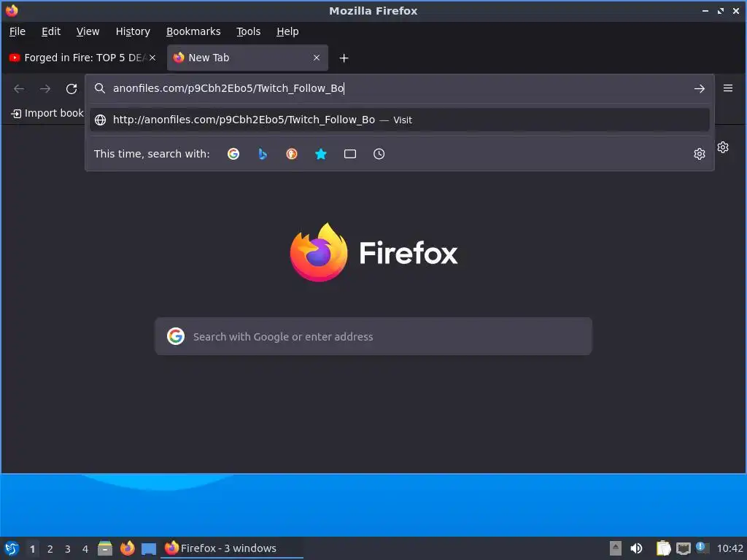Visit the anonfiles.com URL suggestion

(x=399, y=120)
